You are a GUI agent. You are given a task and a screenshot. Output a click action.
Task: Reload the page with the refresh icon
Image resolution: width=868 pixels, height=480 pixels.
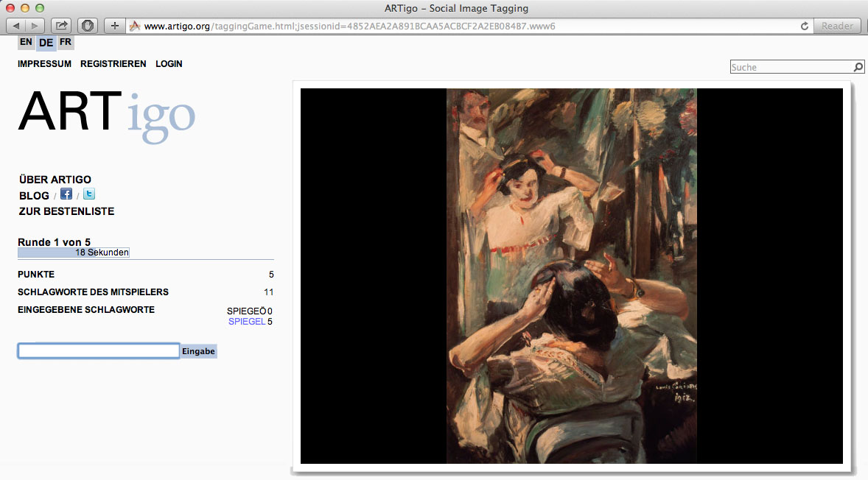click(x=805, y=26)
